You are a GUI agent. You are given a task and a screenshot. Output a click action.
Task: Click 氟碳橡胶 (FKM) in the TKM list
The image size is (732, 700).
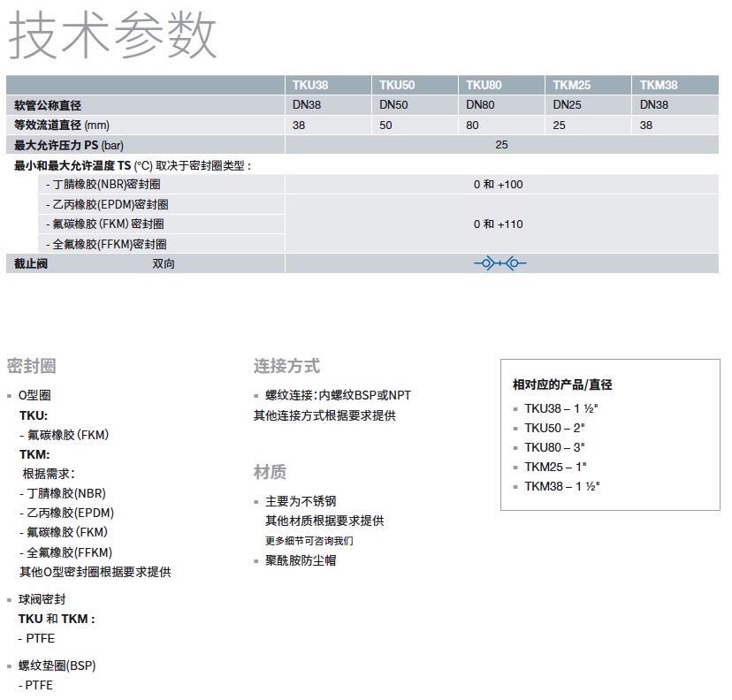pyautogui.click(x=64, y=532)
